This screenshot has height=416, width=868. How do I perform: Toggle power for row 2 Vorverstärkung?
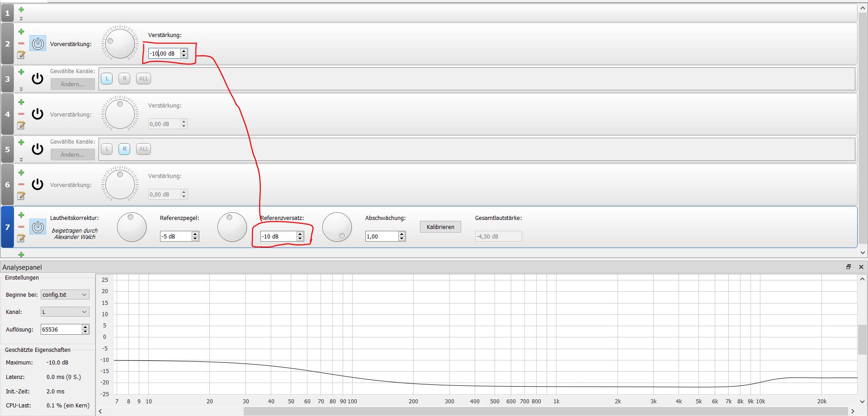pyautogui.click(x=38, y=43)
